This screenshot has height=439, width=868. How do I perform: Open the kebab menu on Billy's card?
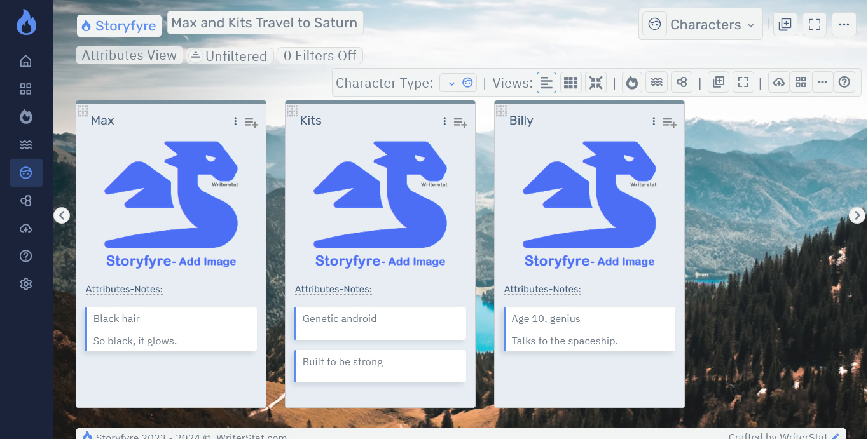pyautogui.click(x=653, y=121)
